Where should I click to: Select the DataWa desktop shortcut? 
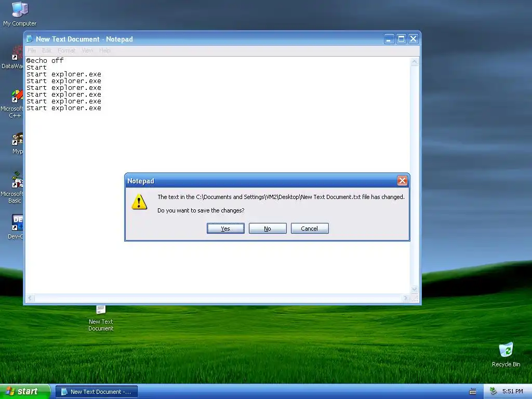12,58
